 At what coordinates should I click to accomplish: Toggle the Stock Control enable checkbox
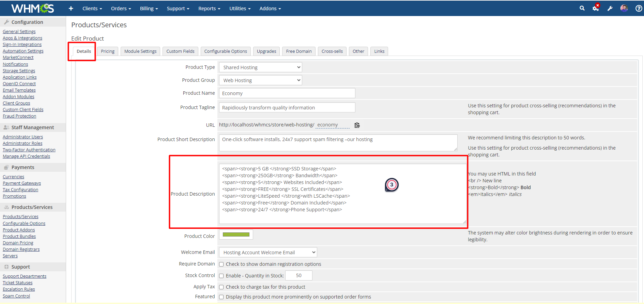(221, 276)
